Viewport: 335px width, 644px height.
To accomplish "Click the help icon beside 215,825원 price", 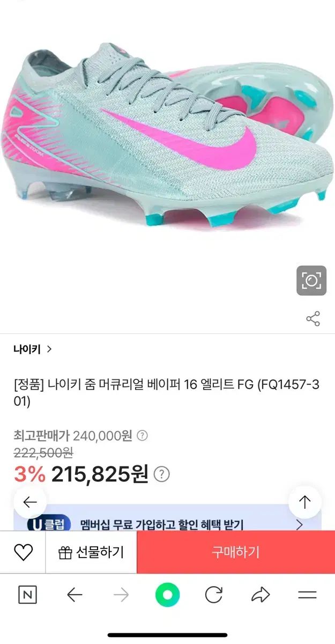I will click(x=162, y=474).
